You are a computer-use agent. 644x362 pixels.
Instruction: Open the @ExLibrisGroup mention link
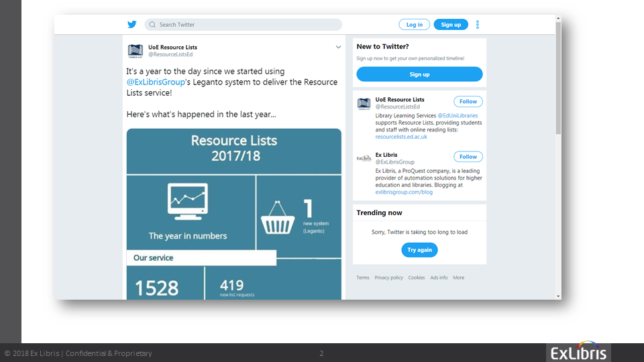[x=156, y=82]
